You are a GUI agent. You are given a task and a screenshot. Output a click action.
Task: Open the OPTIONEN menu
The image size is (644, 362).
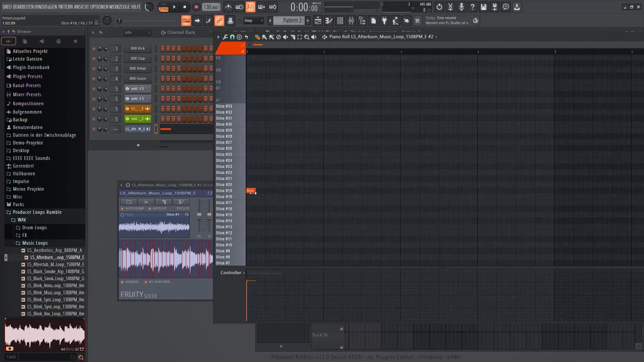click(x=99, y=7)
